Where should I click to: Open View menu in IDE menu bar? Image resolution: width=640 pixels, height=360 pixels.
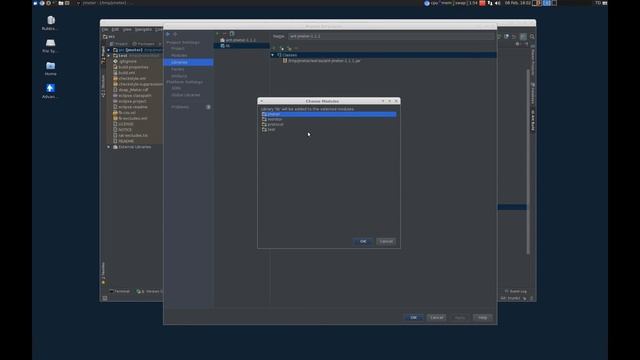(x=127, y=29)
